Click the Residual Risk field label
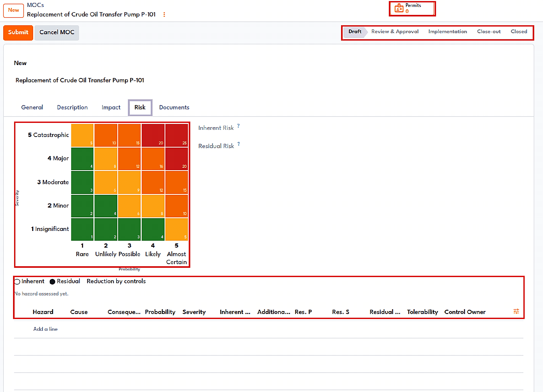 tap(216, 146)
